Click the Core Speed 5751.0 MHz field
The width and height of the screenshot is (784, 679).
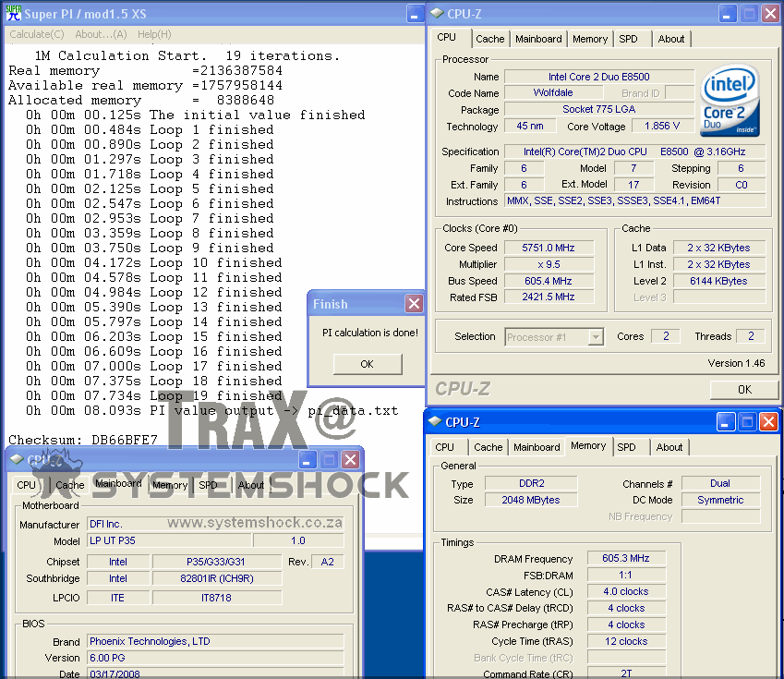click(x=549, y=248)
